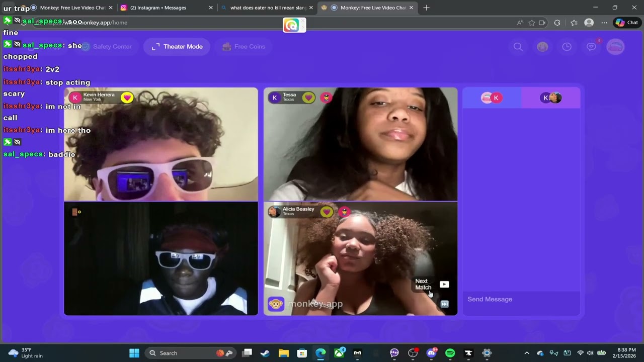Add this page to favorites with star icon
The image size is (644, 362).
coord(531,23)
